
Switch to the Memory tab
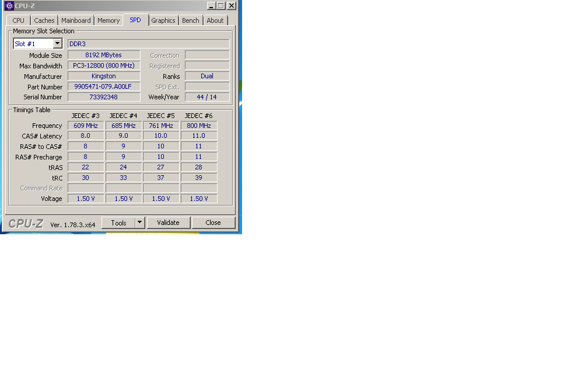[108, 20]
